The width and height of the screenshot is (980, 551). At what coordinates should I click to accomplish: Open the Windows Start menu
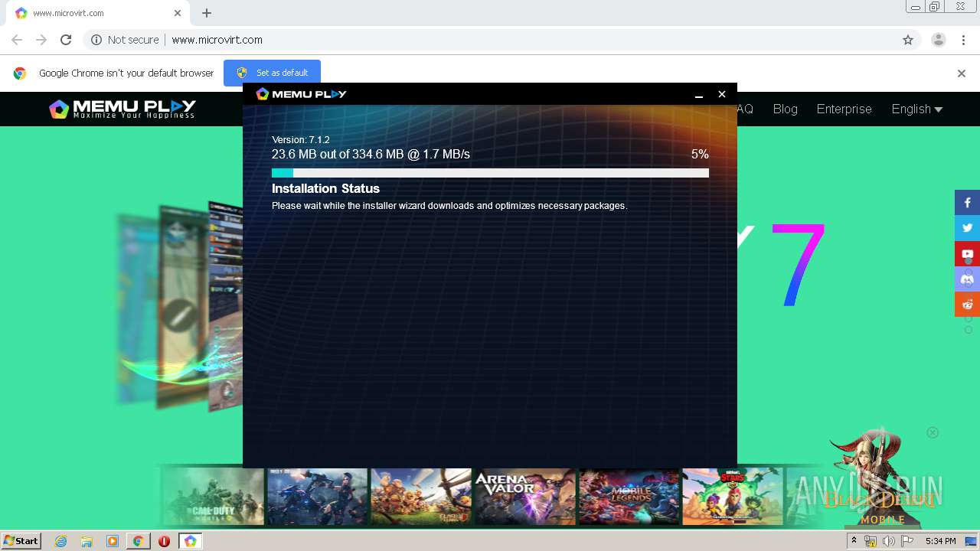(21, 541)
